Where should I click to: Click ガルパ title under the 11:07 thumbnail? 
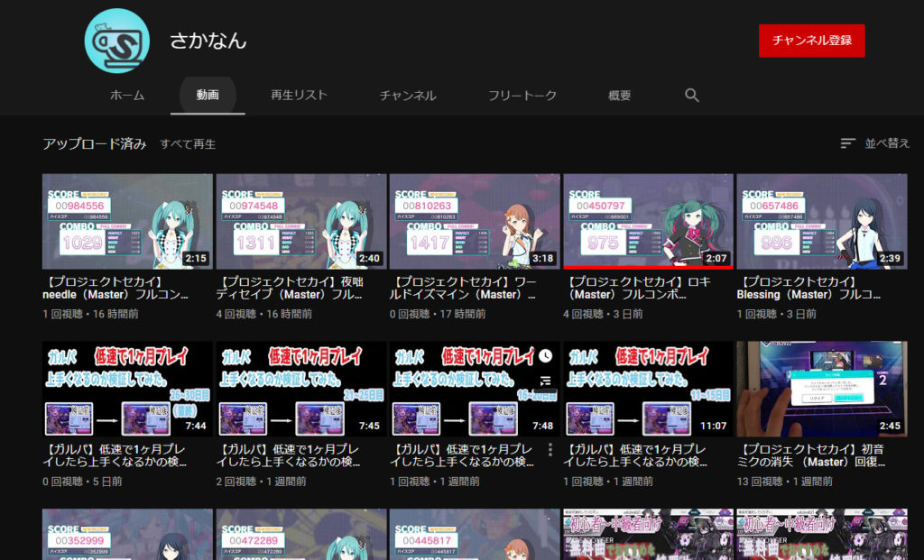pos(635,455)
